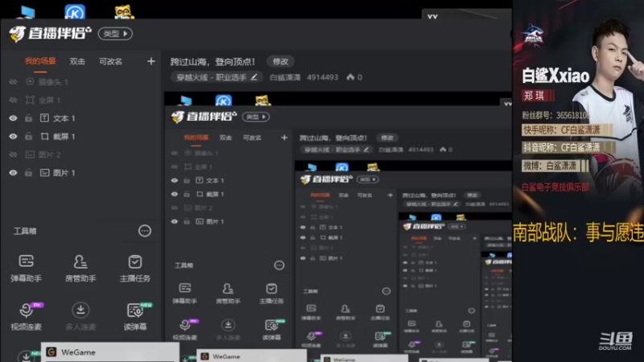This screenshot has height=362, width=644.
Task: Select 可改名 tab in largest nested preview copy
Action: [252, 138]
